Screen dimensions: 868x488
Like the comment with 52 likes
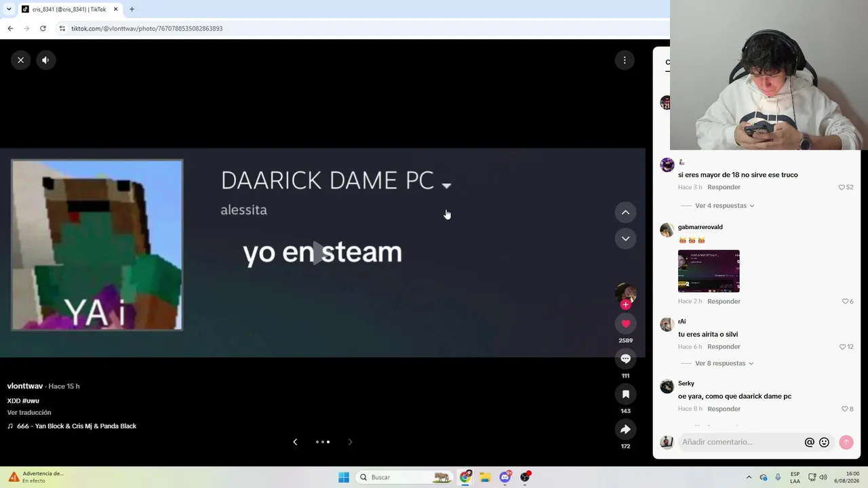[x=842, y=188]
